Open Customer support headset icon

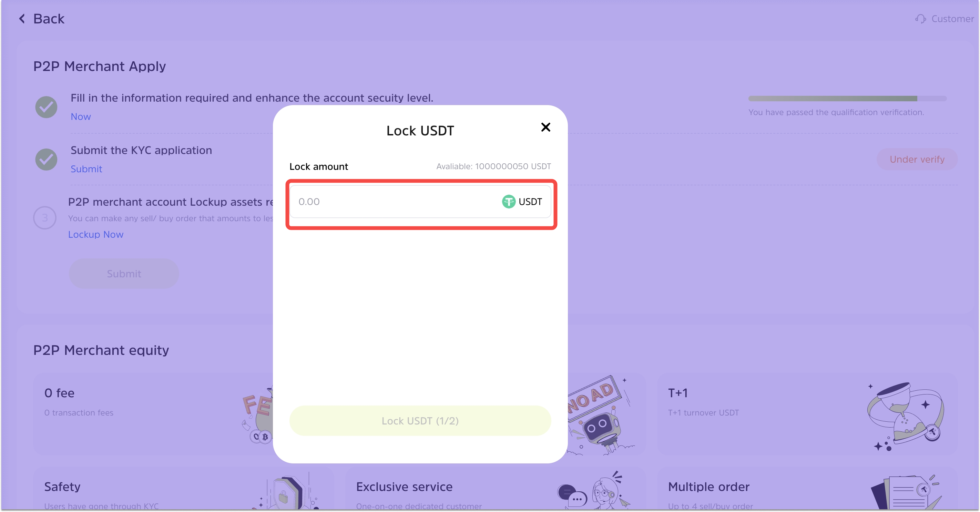click(x=921, y=19)
